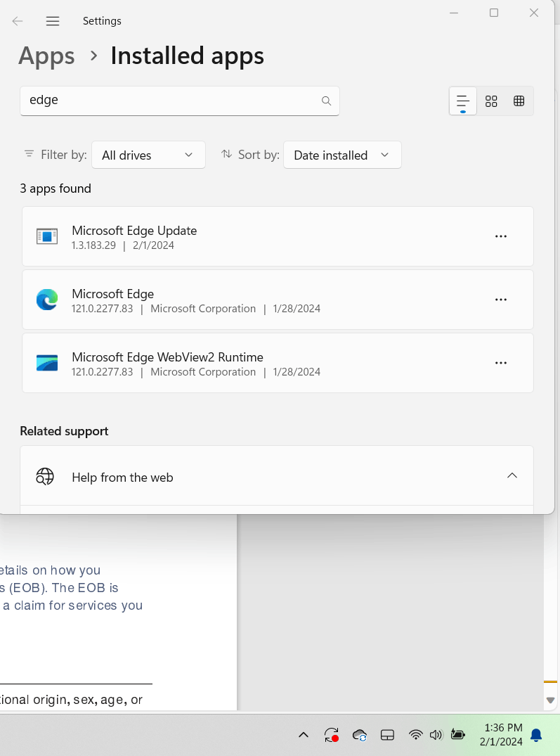Switch to table view layout
This screenshot has height=756, width=560.
click(519, 101)
